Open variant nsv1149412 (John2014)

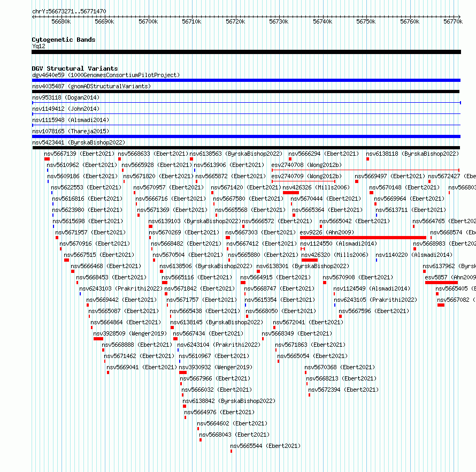(x=66, y=109)
